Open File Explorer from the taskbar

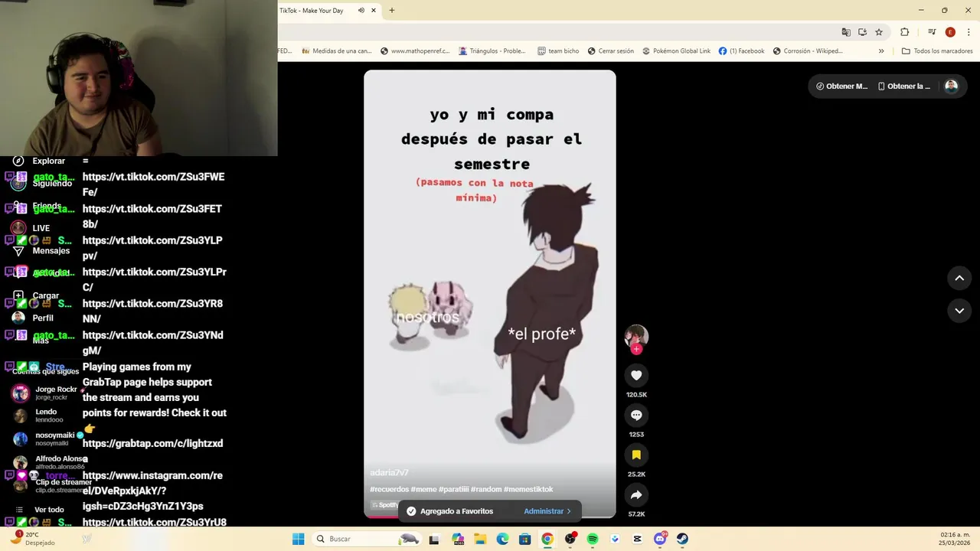[x=480, y=539]
